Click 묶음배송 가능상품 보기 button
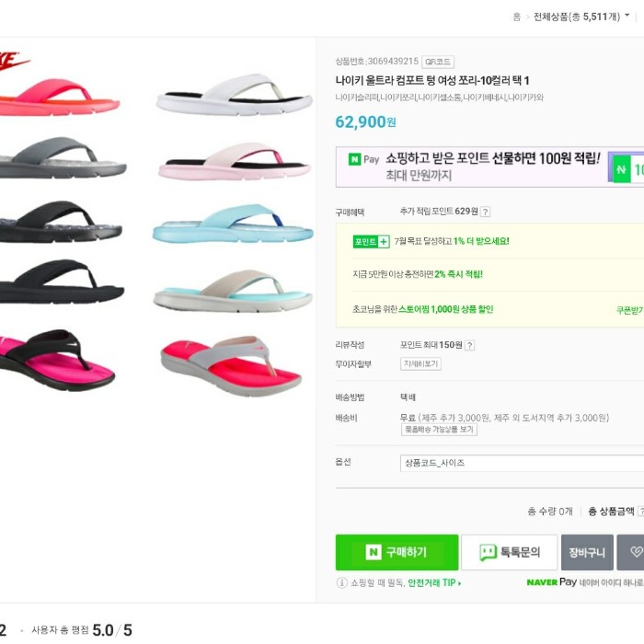 [x=439, y=430]
